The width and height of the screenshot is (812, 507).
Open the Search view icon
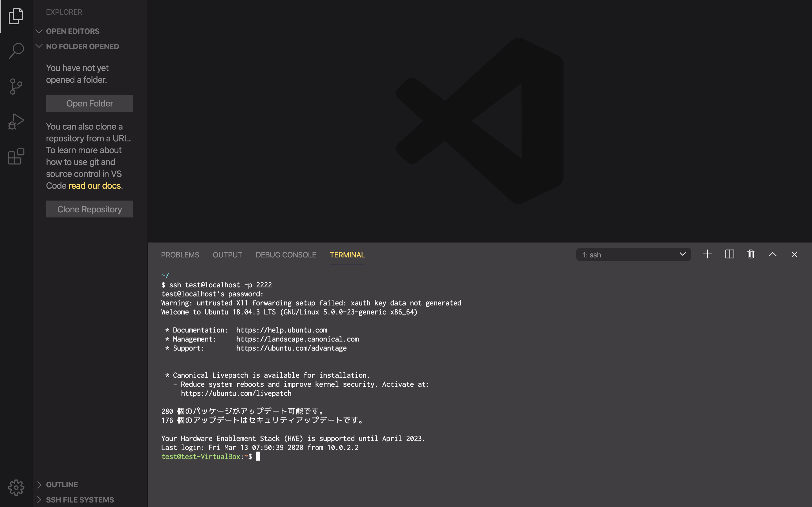click(16, 51)
